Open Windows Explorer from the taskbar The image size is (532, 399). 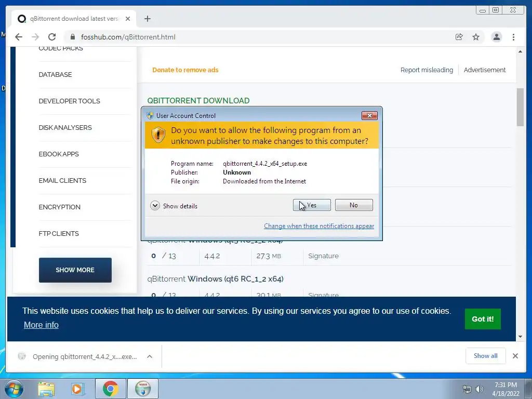click(x=46, y=389)
